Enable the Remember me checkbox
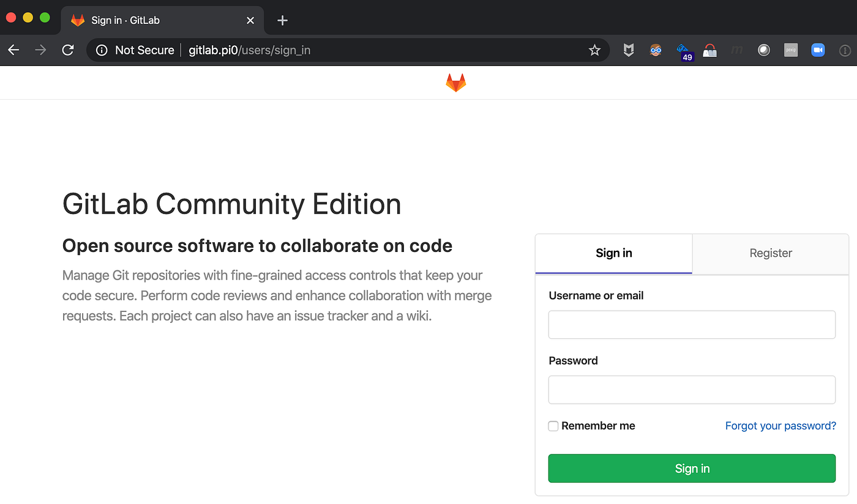This screenshot has height=504, width=857. coord(553,426)
